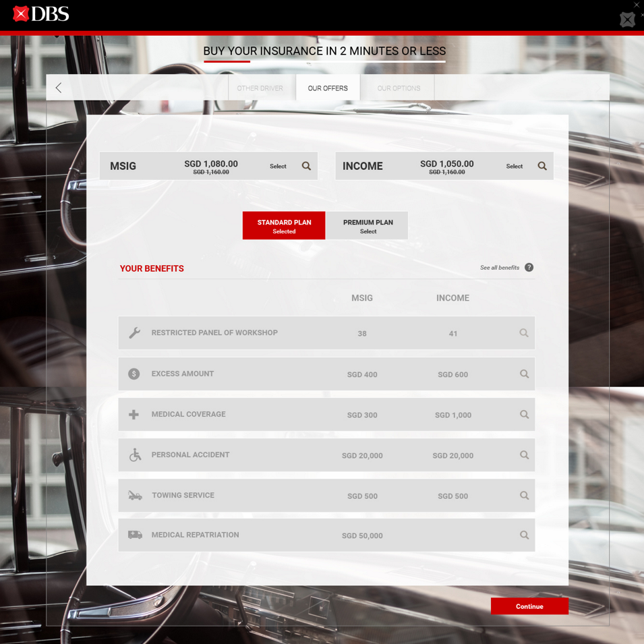Click the MSIG price SGD 1,080.00
The height and width of the screenshot is (644, 644).
tap(211, 164)
